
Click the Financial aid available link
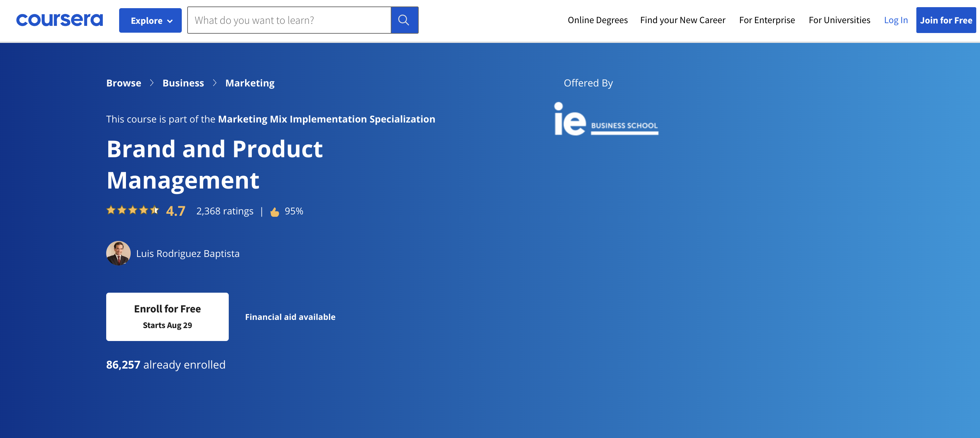(290, 316)
